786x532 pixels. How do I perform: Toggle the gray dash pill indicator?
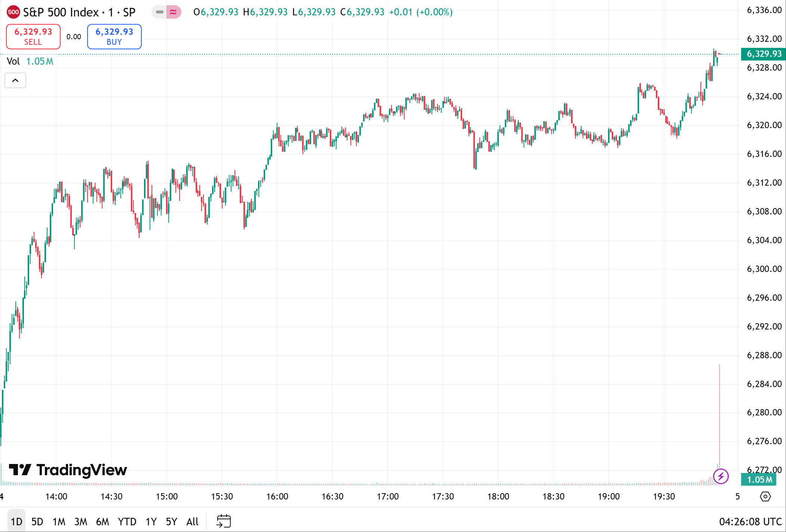pyautogui.click(x=160, y=12)
